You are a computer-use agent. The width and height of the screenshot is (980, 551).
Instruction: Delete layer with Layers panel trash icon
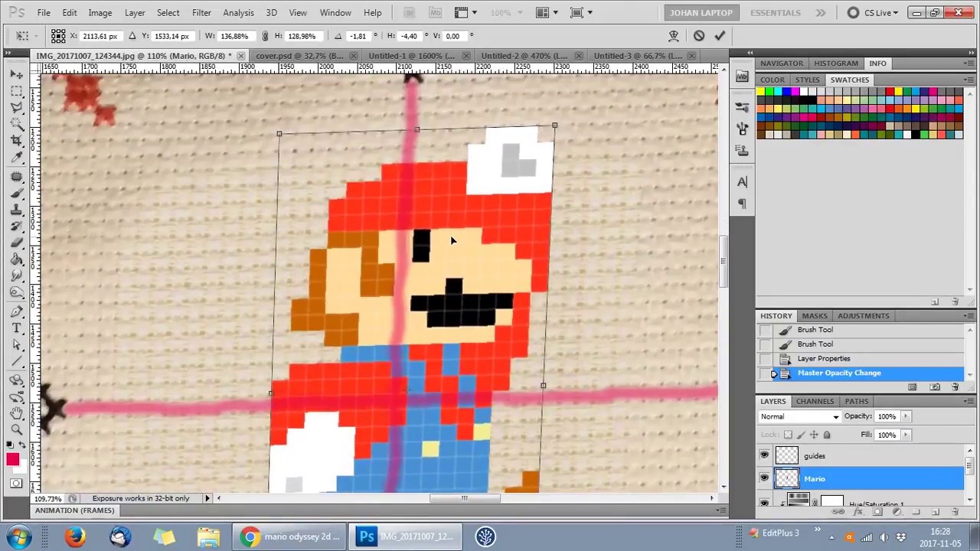point(954,511)
